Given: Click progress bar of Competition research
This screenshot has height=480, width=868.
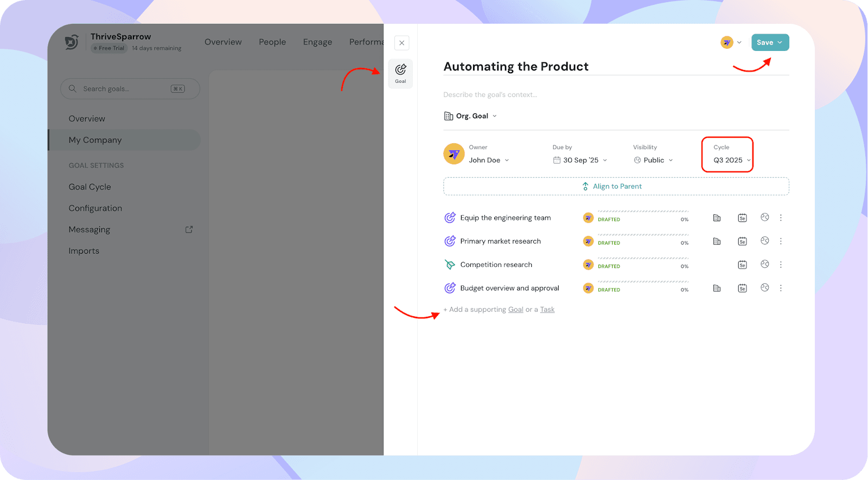Looking at the screenshot, I should point(643,258).
